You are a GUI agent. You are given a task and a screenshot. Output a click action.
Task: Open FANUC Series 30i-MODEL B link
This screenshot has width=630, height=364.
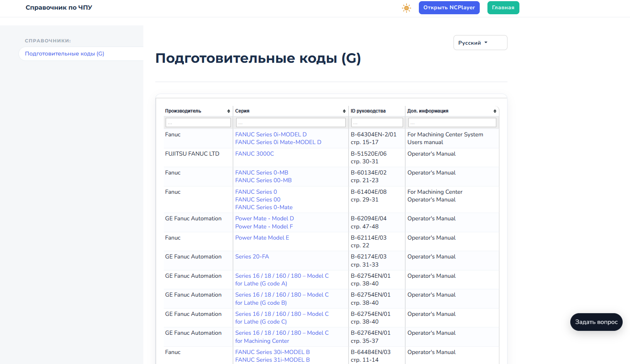coord(272,352)
